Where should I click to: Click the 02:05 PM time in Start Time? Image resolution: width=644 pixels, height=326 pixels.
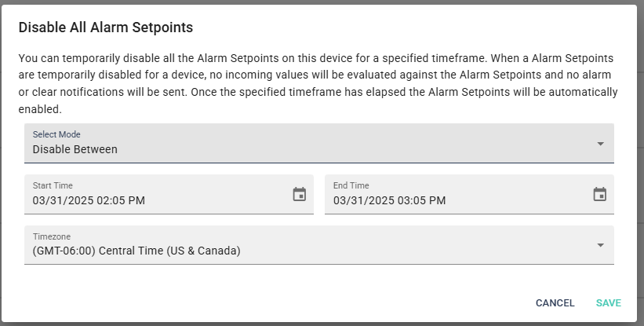click(121, 200)
